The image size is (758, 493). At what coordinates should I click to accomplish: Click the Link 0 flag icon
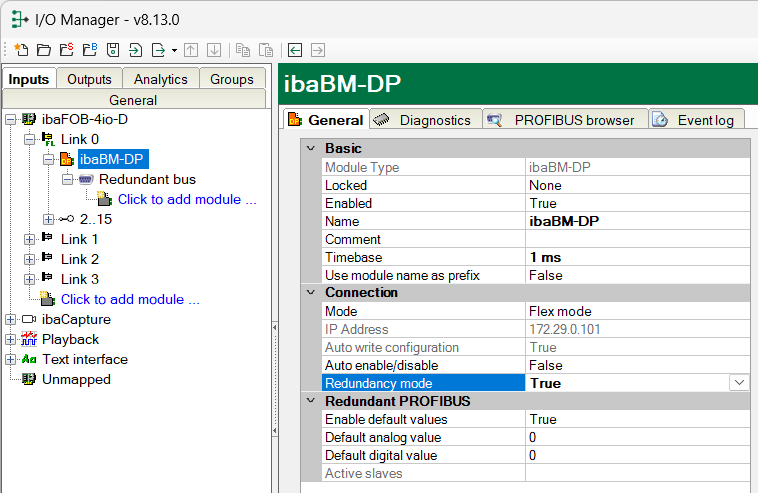48,139
